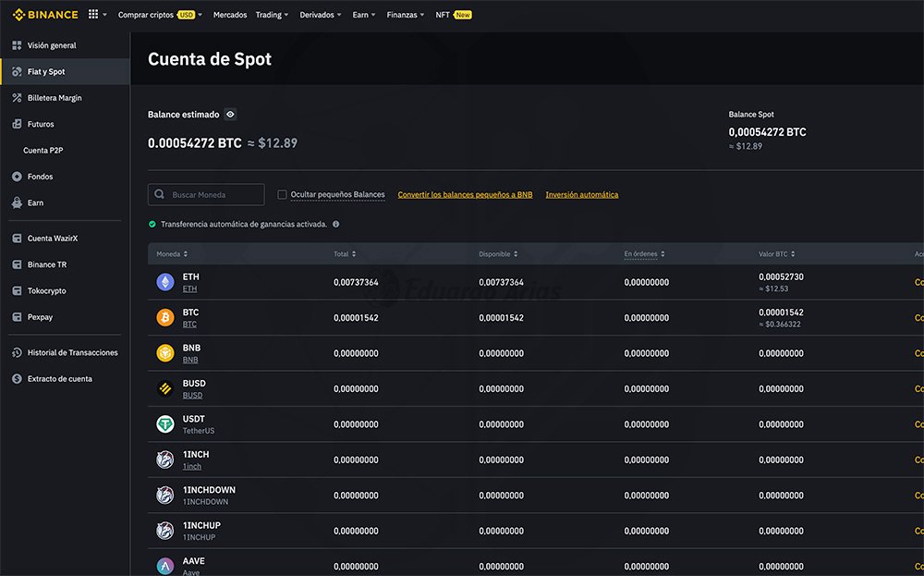Click the Buscar Moneda search field

click(x=206, y=194)
